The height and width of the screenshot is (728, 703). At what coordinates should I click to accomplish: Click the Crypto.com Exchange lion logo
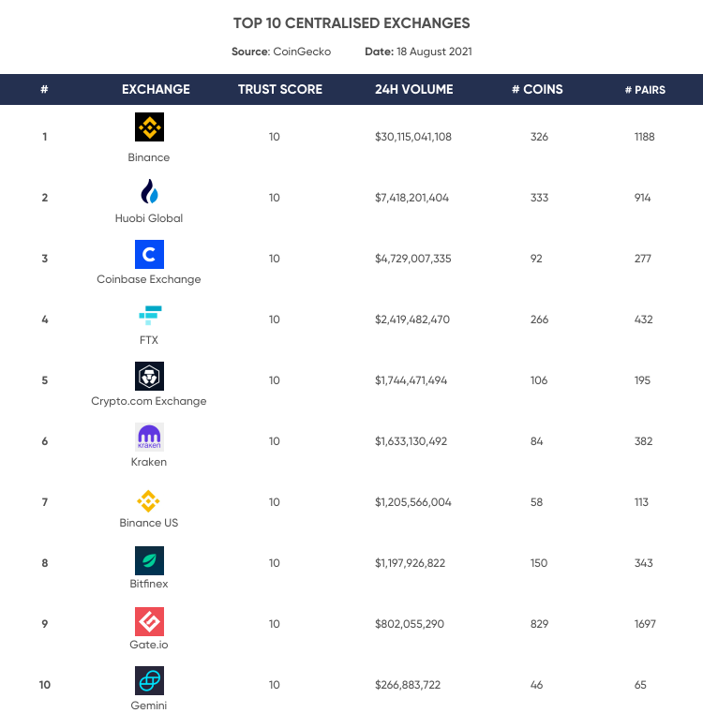149,376
